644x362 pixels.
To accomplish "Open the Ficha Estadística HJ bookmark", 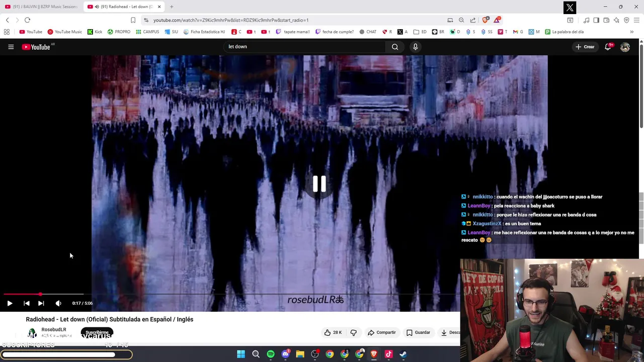I will (x=204, y=32).
